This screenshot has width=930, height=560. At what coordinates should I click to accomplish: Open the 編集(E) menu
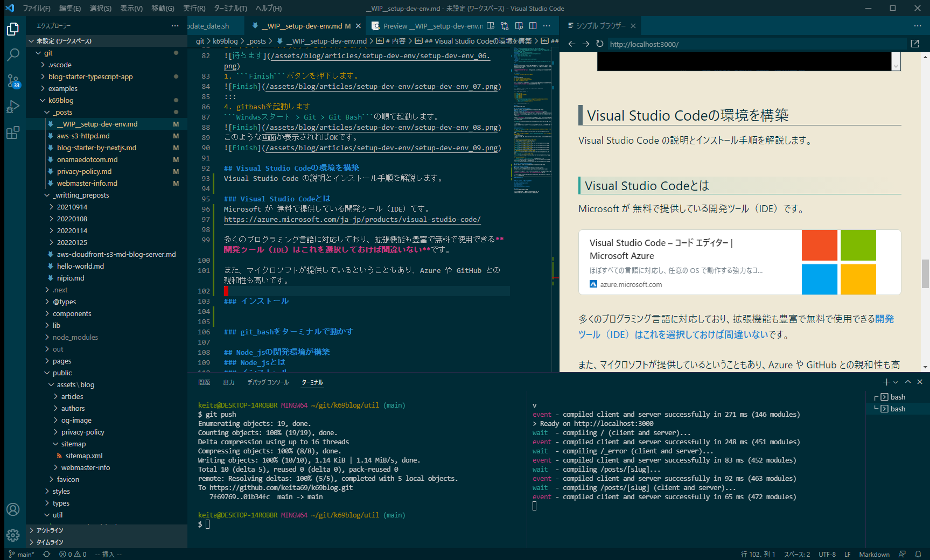click(x=70, y=8)
